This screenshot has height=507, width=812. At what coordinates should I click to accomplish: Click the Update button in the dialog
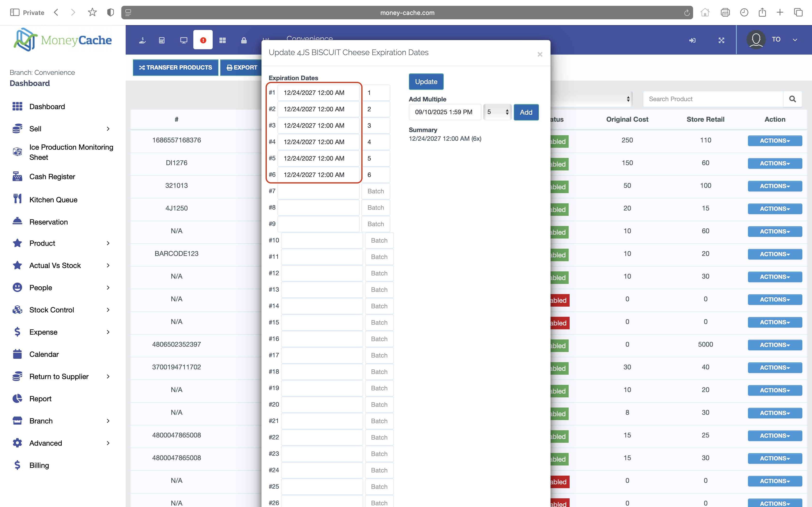[x=426, y=82]
